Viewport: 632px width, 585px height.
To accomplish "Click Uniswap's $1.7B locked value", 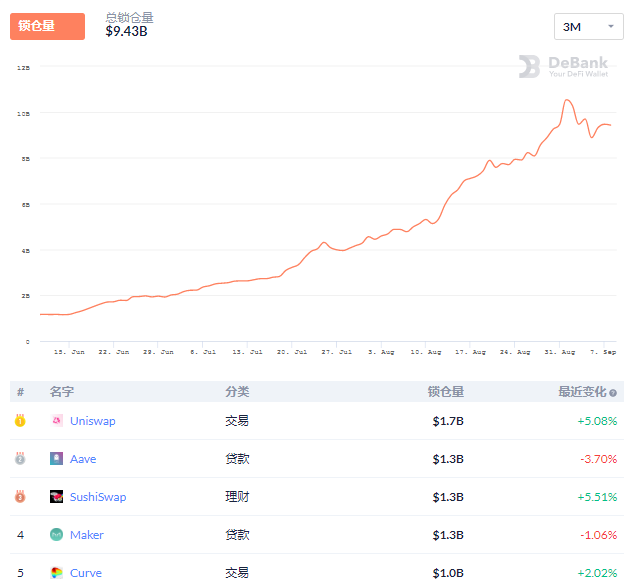I will 448,421.
